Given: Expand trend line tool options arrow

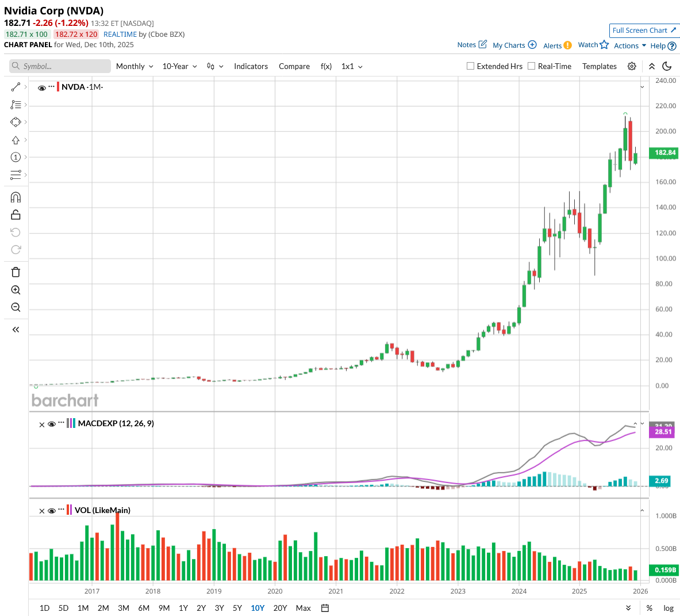Looking at the screenshot, I should pyautogui.click(x=26, y=87).
